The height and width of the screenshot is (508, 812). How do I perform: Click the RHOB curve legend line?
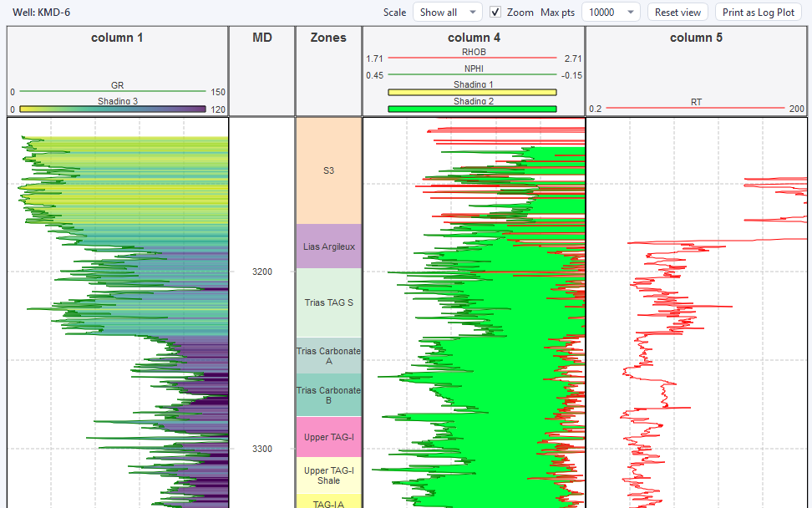[472, 58]
